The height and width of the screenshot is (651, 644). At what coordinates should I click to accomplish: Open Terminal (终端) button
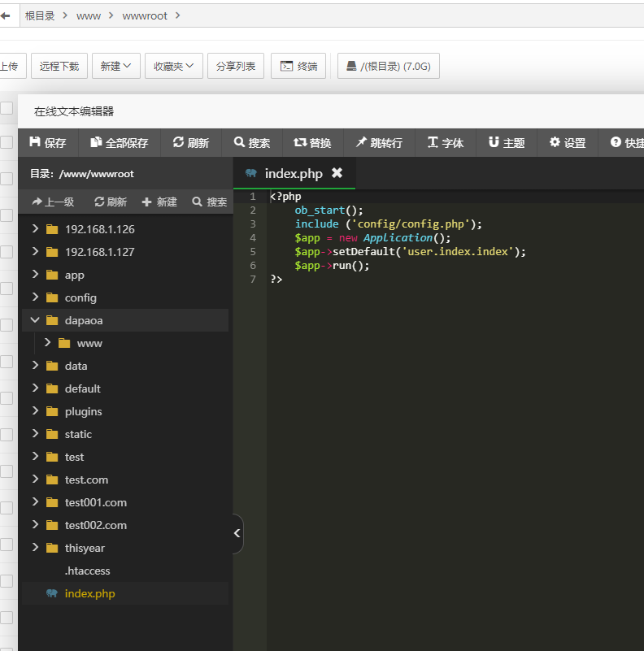point(298,66)
